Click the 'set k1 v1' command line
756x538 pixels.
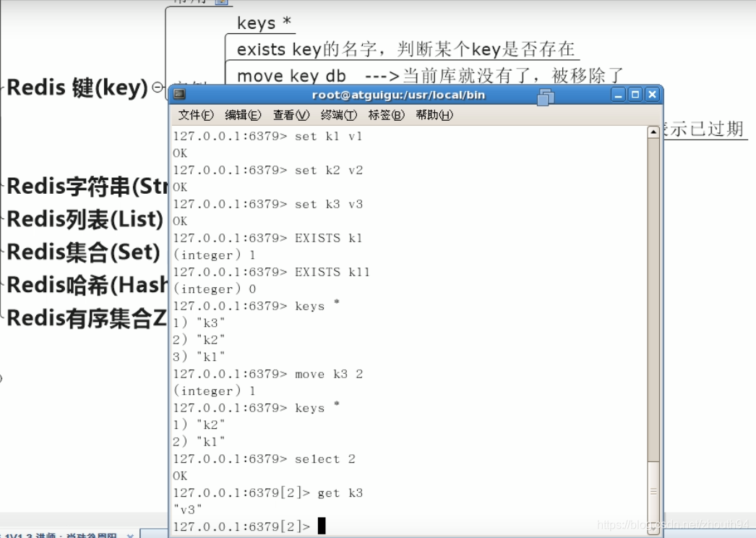point(267,136)
